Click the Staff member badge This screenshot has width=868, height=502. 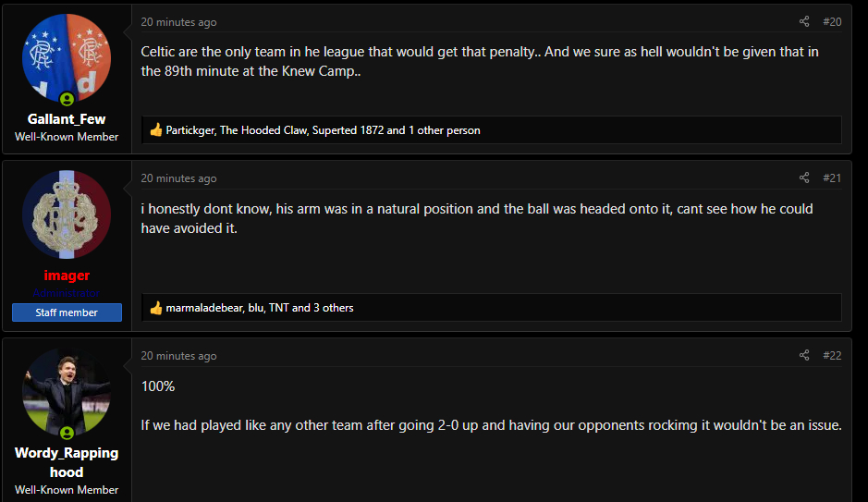point(67,312)
